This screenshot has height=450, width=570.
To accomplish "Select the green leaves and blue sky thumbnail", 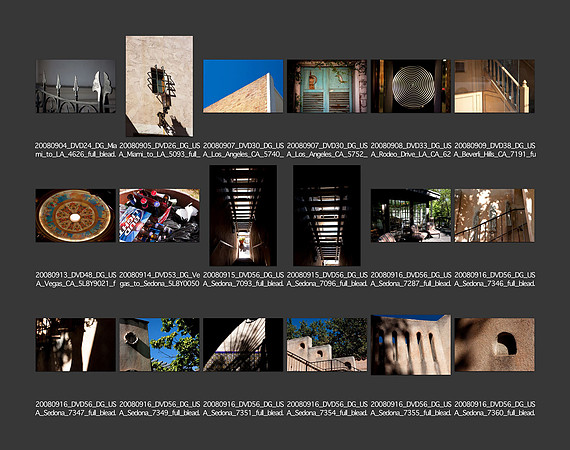I will (159, 345).
